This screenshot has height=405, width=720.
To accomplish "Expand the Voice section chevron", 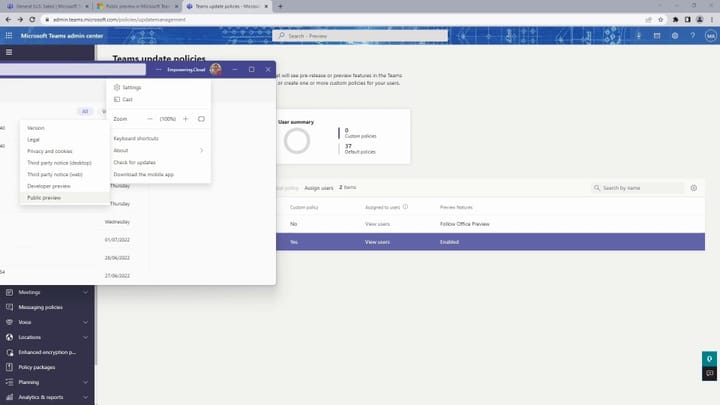I will (x=85, y=322).
